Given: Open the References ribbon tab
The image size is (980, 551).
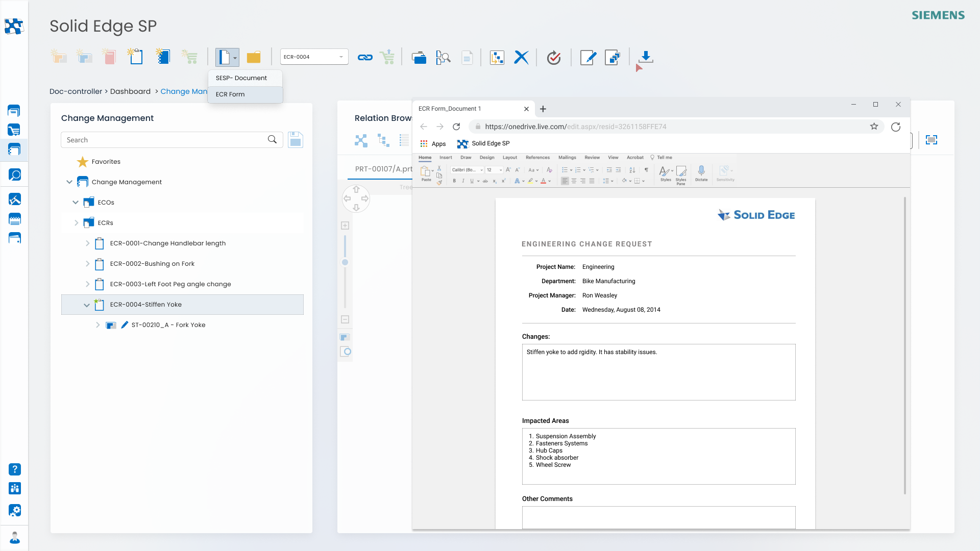Looking at the screenshot, I should 537,158.
